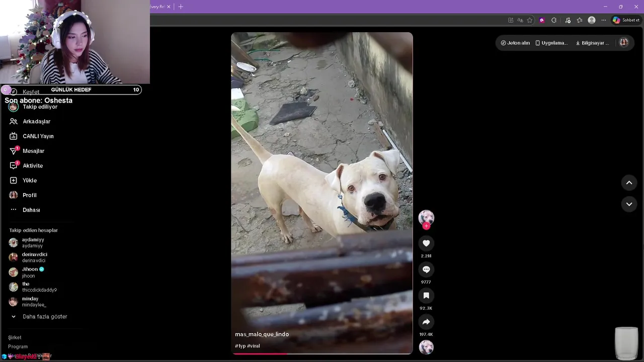
Task: Open Jihoon verified account in followed list
Action: point(33,272)
